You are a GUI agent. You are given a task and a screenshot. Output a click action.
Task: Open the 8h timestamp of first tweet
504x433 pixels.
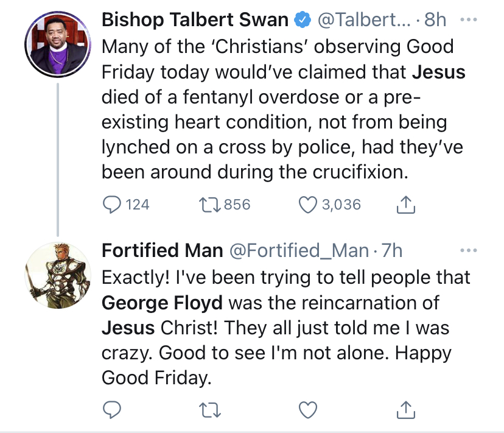435,19
